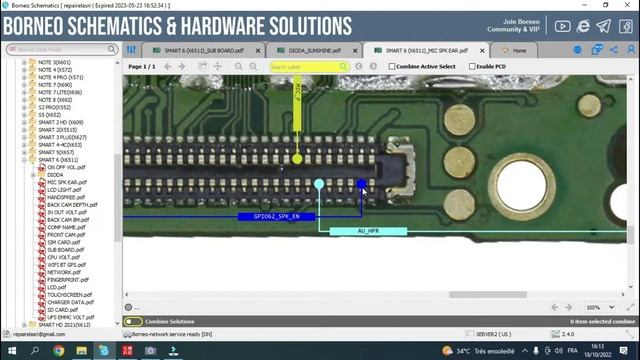This screenshot has width=640, height=360.
Task: Close the SUB BOARD.pdf tab
Action: (x=258, y=51)
